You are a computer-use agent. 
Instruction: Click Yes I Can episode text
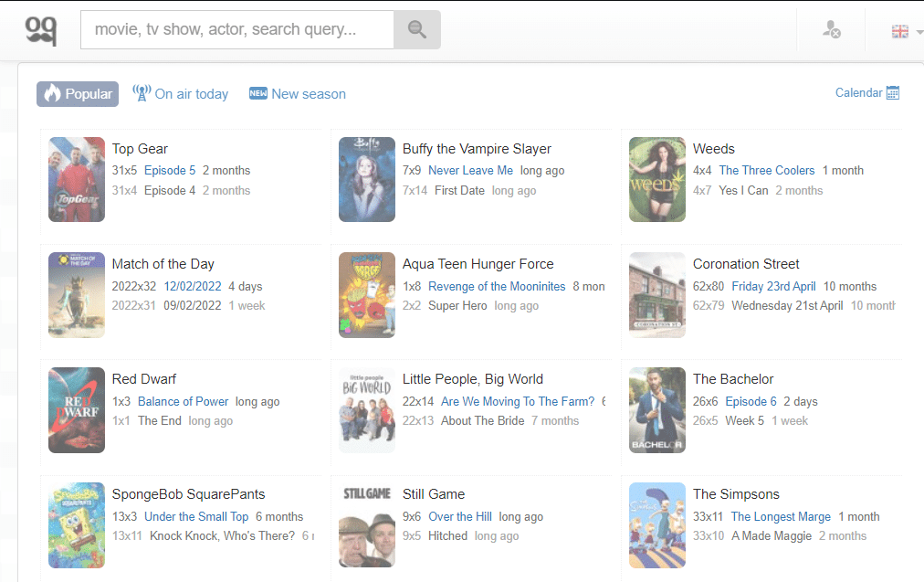pyautogui.click(x=743, y=190)
